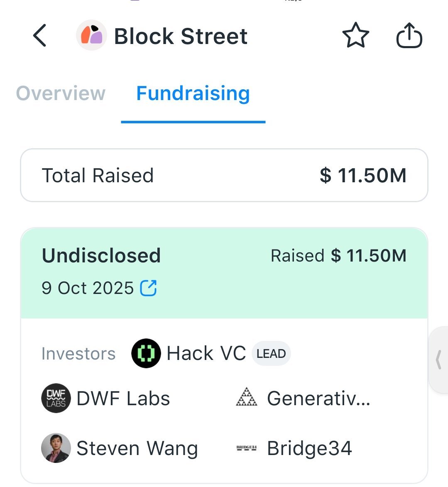Screen dimensions: 448x487
Task: Tap the Hack VC logo icon
Action: click(x=146, y=354)
